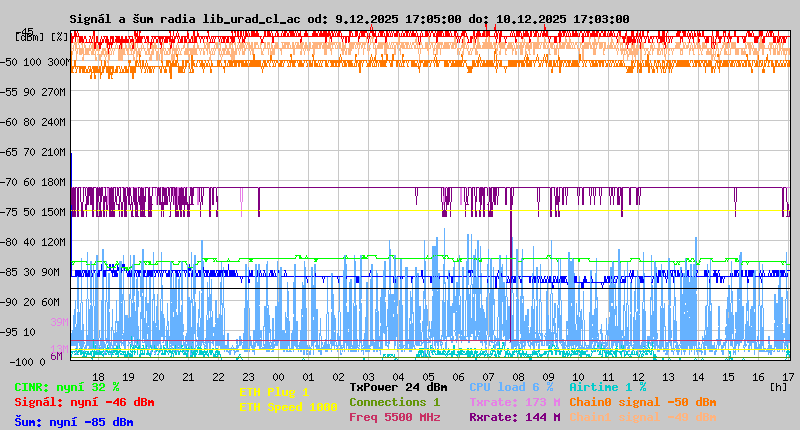The height and width of the screenshot is (430, 800).
Task: Click the [dBm] axis unit label
Action: click(x=30, y=36)
